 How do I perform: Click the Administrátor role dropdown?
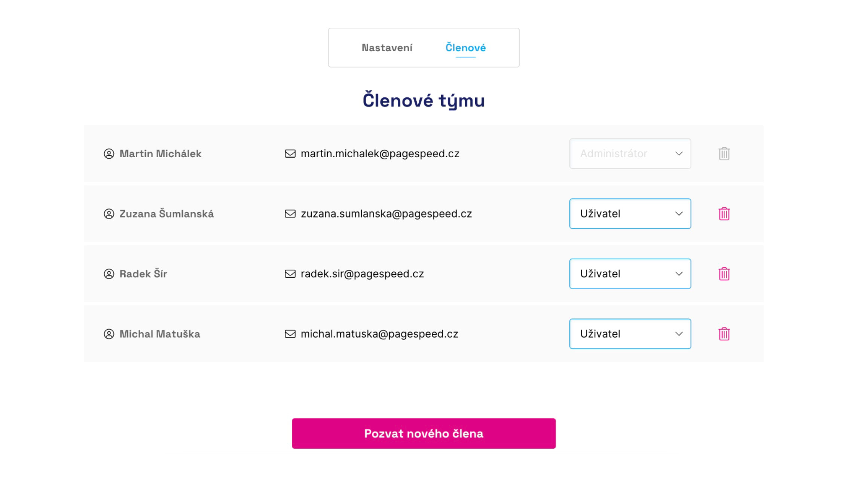[630, 153]
